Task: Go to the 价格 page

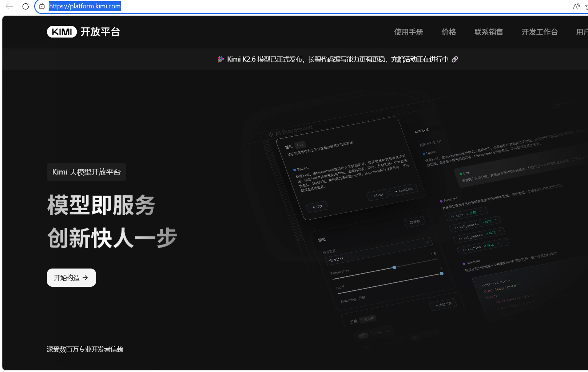Action: [449, 32]
